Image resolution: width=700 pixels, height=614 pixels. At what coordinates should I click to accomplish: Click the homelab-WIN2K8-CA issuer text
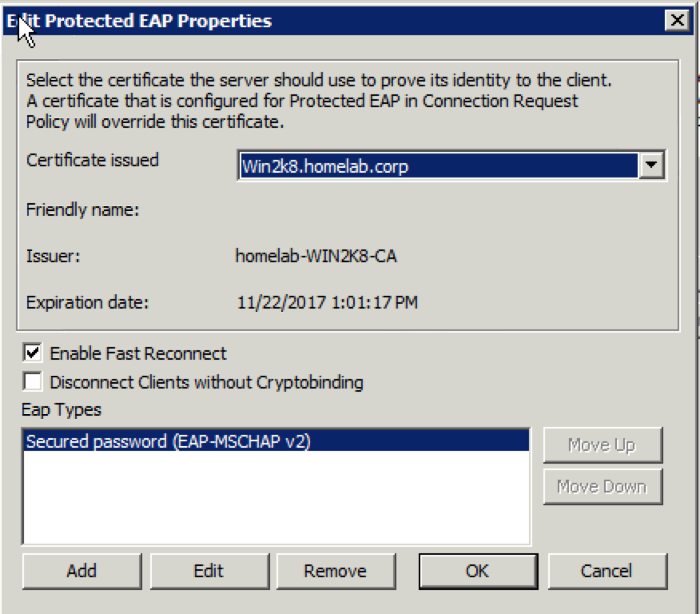316,257
